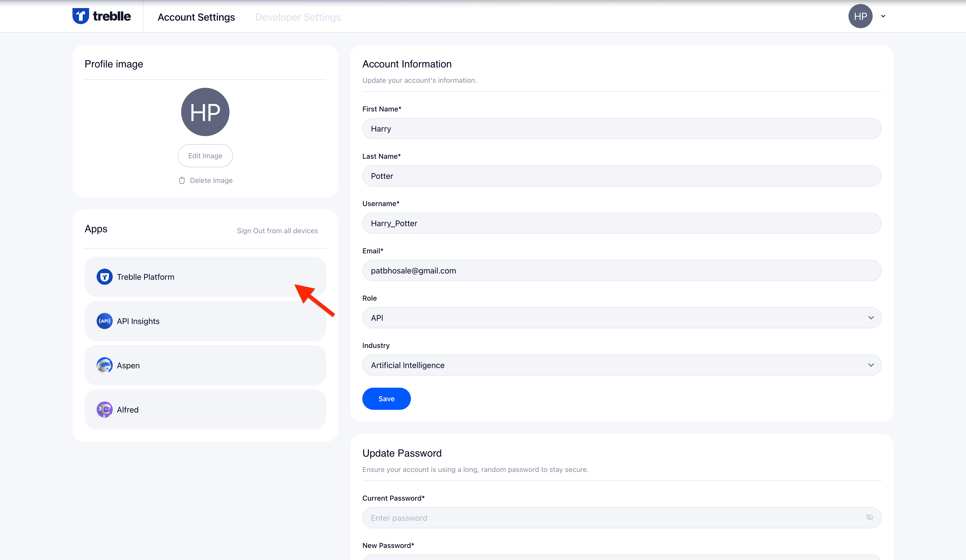Click the HP profile image circle

tap(205, 111)
